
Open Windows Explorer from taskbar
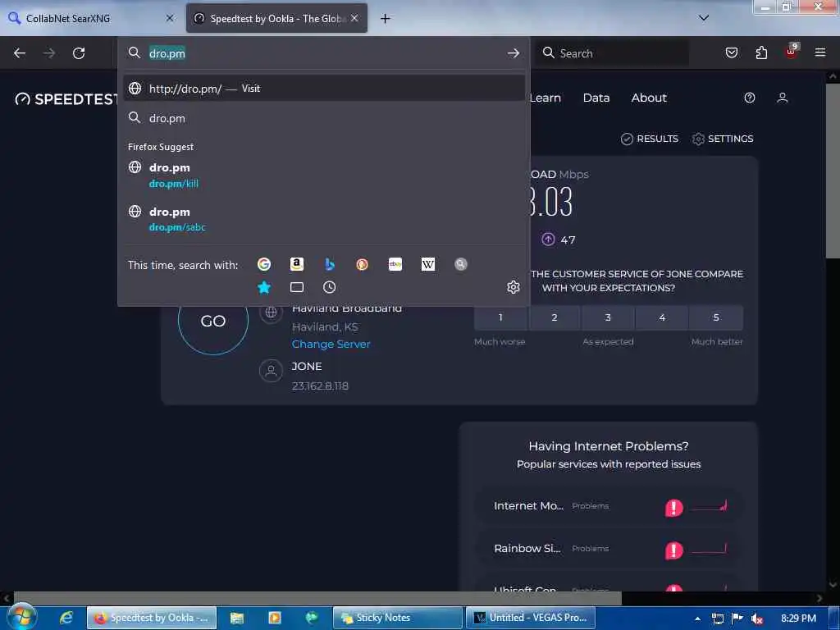pos(237,618)
